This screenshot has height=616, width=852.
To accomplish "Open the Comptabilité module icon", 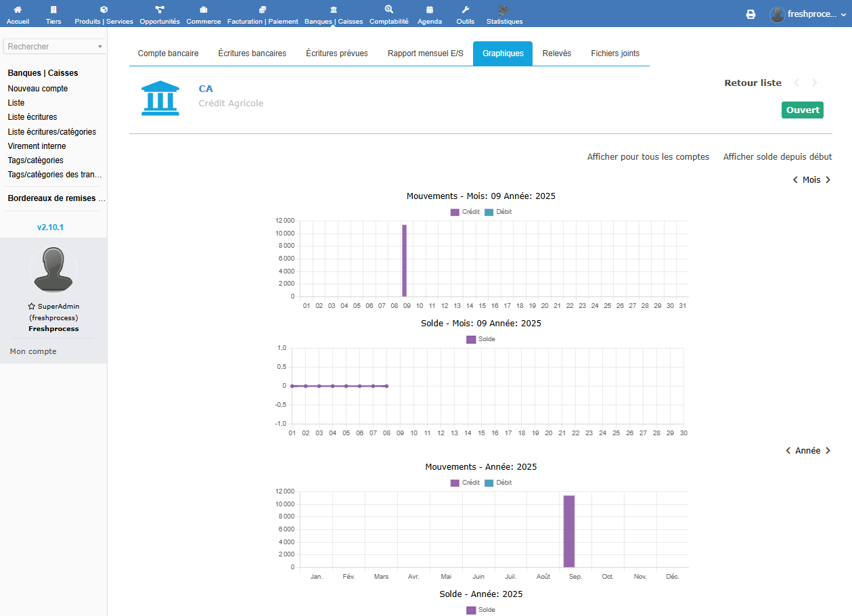I will (388, 10).
